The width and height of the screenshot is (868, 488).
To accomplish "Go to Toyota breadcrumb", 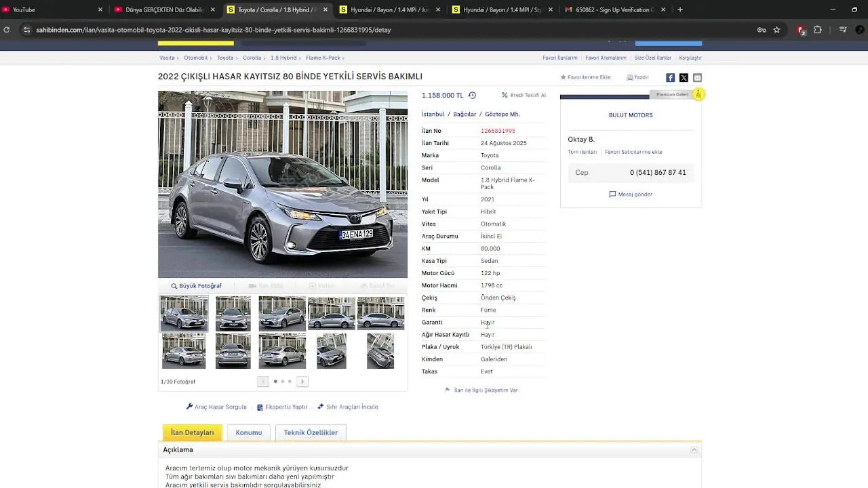I will (225, 58).
